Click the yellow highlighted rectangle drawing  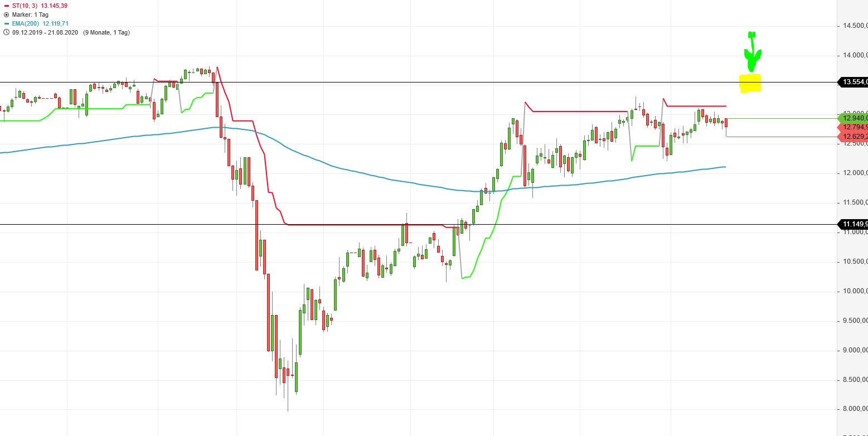tap(750, 84)
